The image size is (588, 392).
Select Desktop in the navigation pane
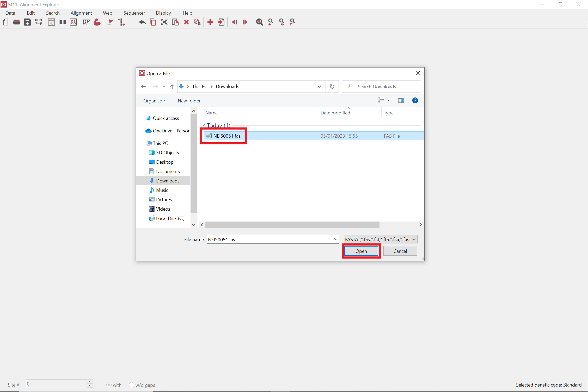tap(165, 162)
